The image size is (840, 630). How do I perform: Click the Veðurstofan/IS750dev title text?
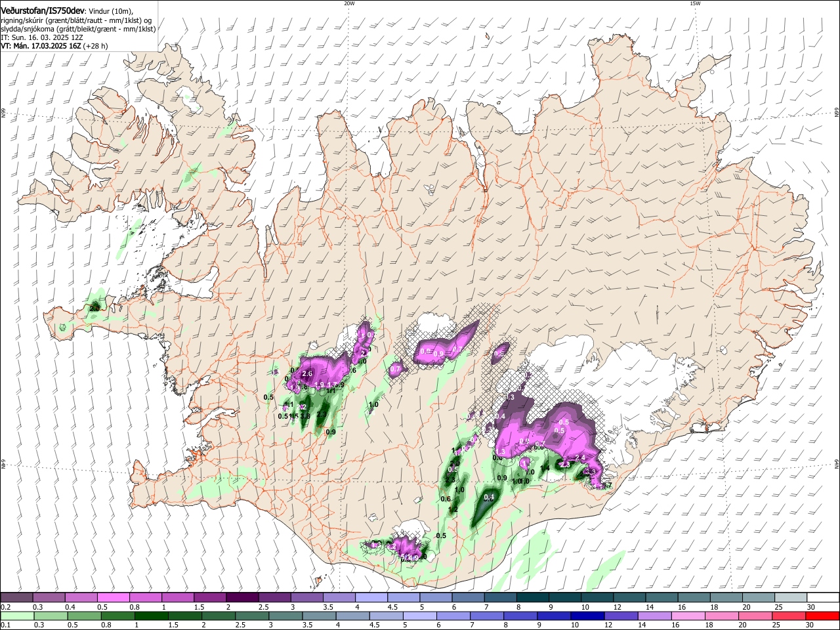(x=43, y=10)
